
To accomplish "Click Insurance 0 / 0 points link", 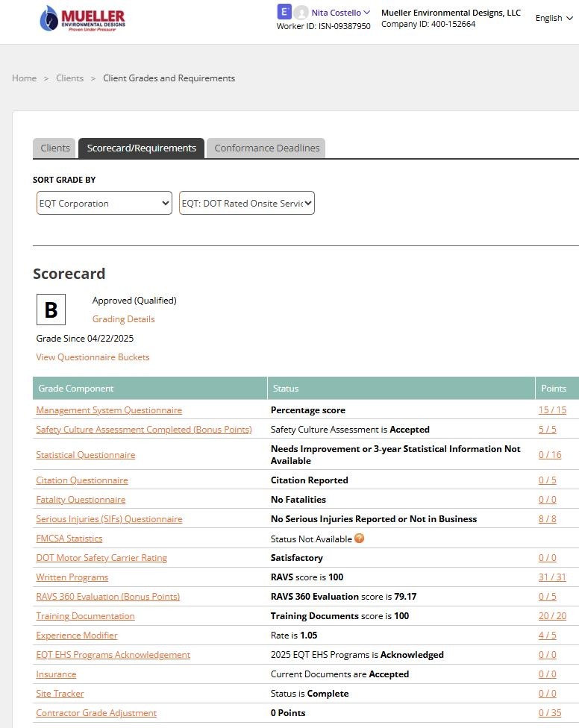I will (548, 674).
